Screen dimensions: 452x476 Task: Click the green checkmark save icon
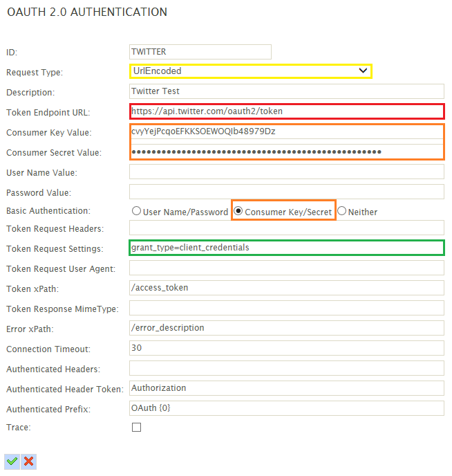click(x=12, y=461)
